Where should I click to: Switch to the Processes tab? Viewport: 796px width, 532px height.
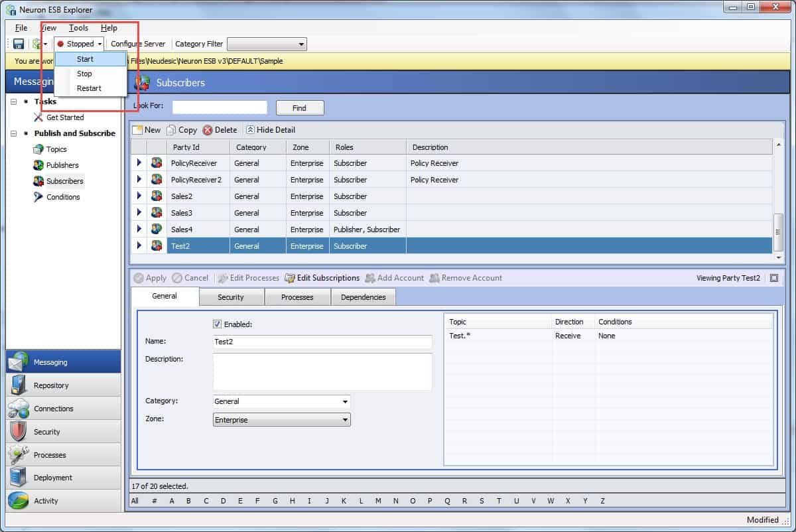pos(297,297)
